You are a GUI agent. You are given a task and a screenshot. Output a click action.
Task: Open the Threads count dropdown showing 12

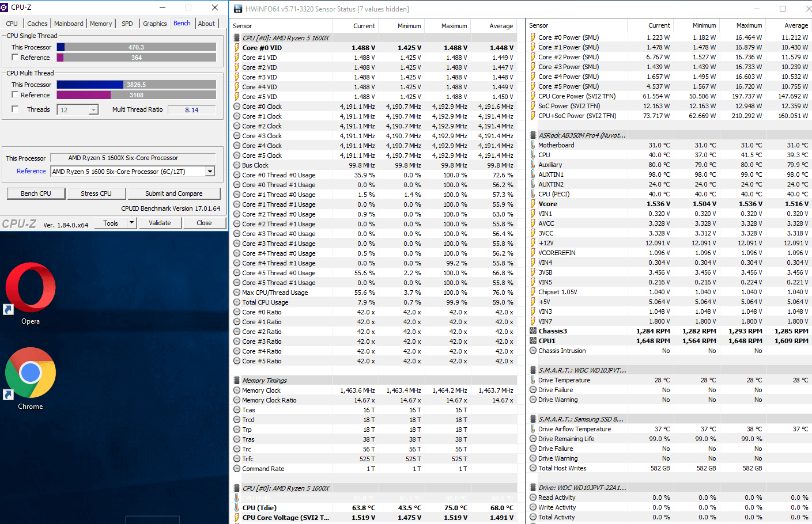(93, 110)
